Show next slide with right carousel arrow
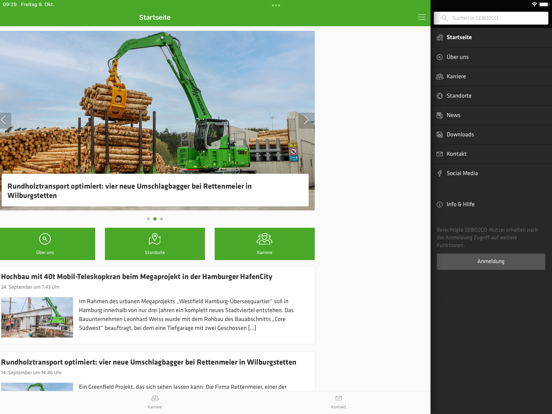Image resolution: width=552 pixels, height=414 pixels. coord(306,120)
